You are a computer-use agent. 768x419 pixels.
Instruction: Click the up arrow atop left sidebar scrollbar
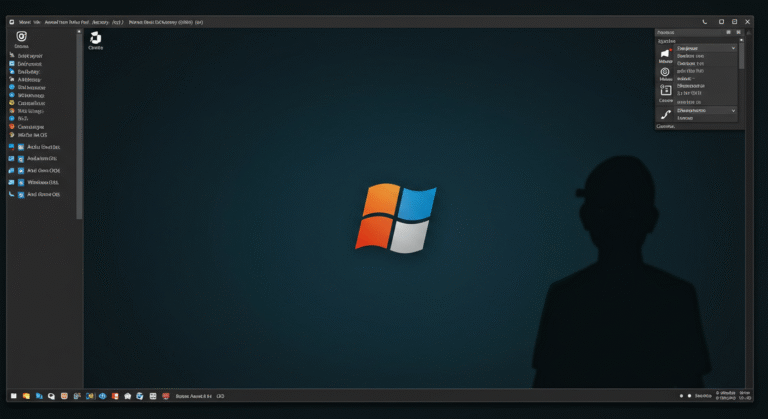tap(79, 31)
